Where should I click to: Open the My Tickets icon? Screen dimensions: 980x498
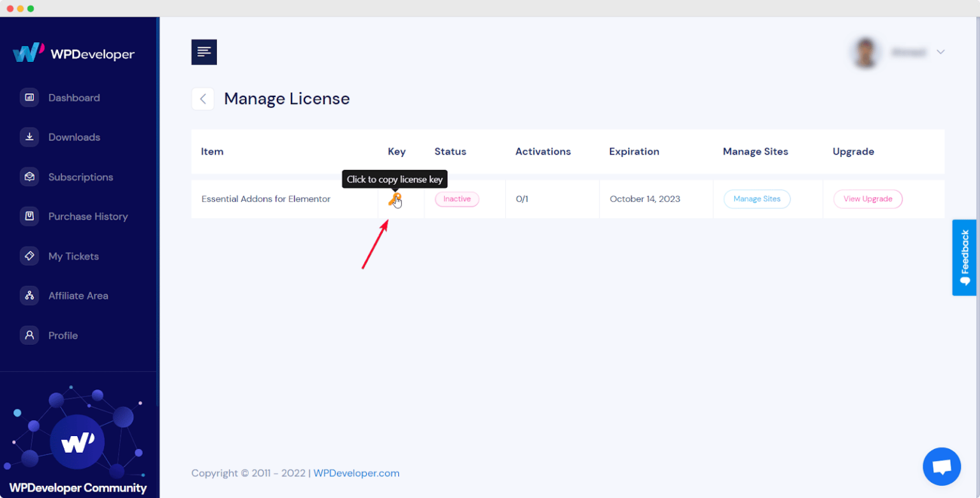click(x=29, y=256)
